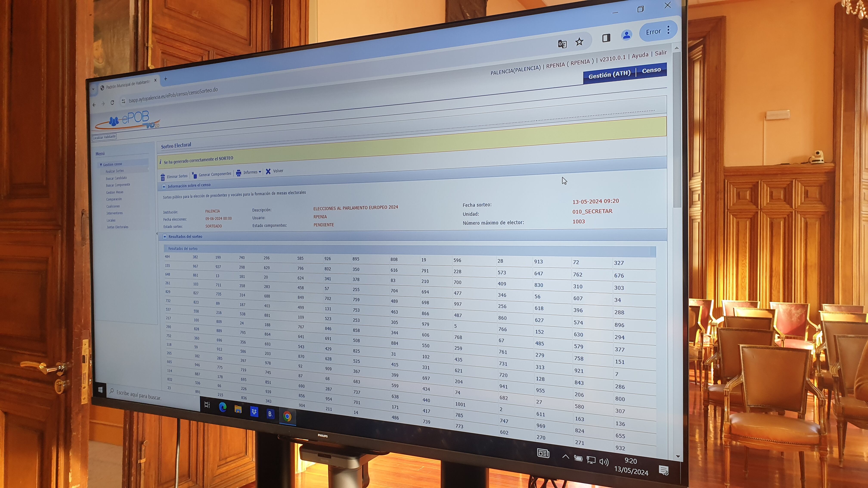Open site information icon in address bar
The width and height of the screenshot is (868, 488).
123,101
